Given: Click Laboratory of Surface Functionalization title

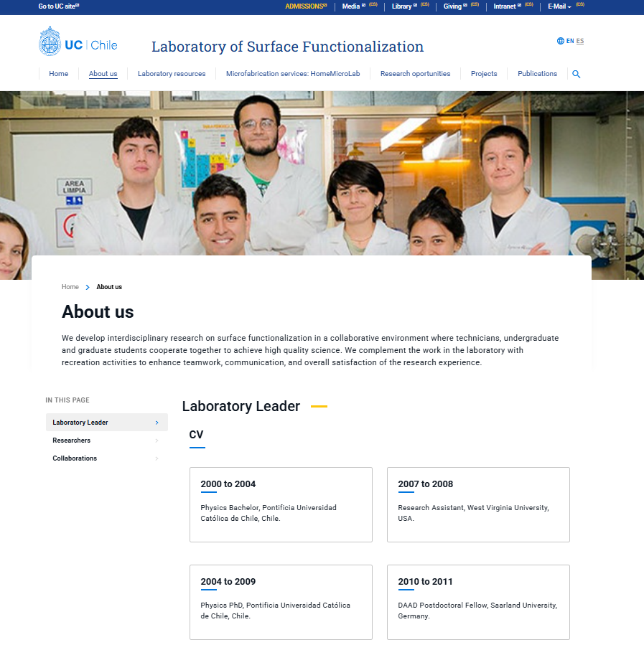Looking at the screenshot, I should pos(288,47).
